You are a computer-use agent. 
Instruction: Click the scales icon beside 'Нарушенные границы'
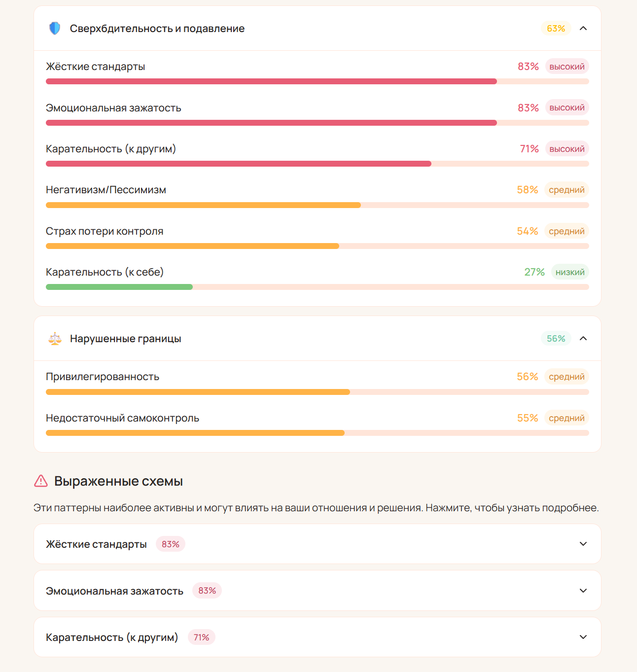pyautogui.click(x=54, y=339)
